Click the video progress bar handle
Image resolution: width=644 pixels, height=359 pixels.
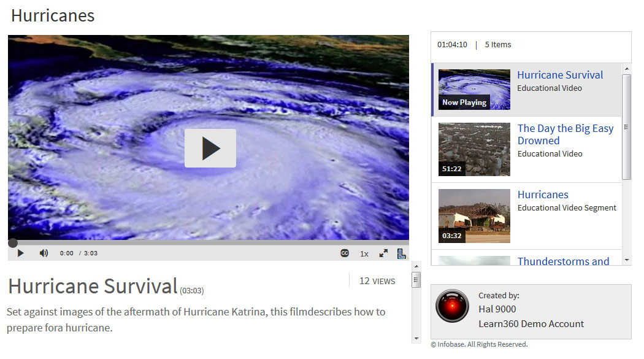[x=13, y=243]
